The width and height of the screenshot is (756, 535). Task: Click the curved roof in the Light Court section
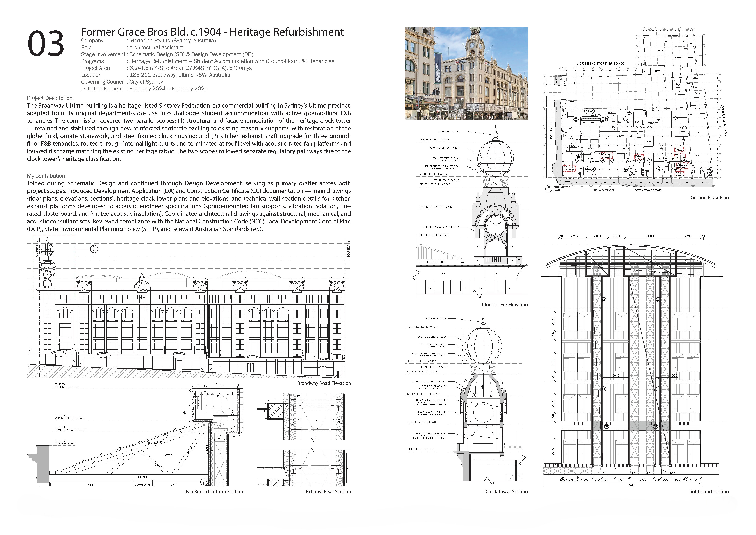[x=631, y=255]
